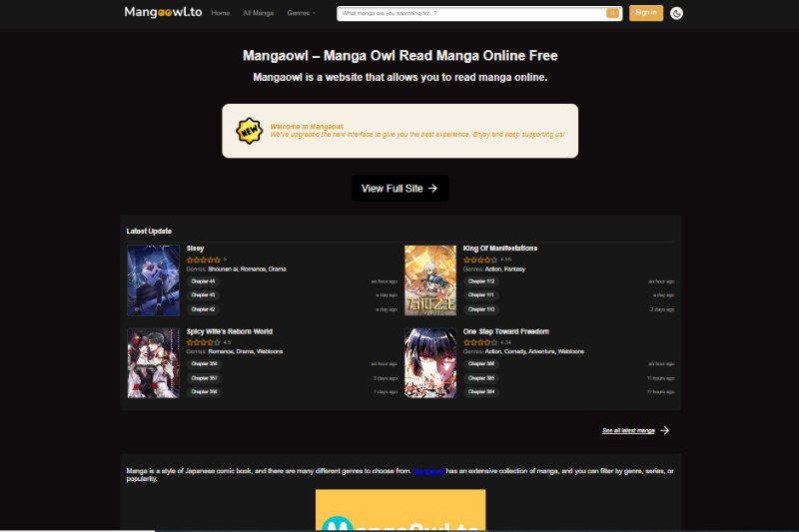
Task: Click the arrow beside See all latest manga
Action: [x=665, y=431]
